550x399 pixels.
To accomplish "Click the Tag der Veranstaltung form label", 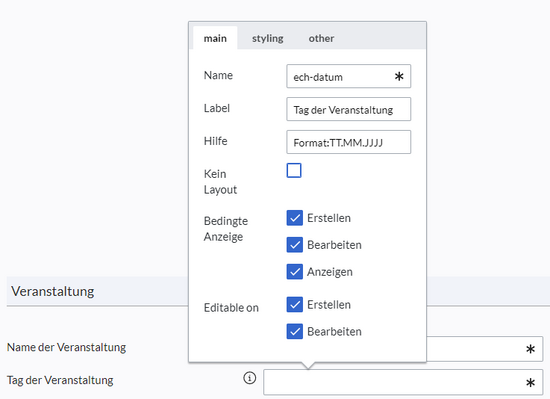I will [60, 380].
